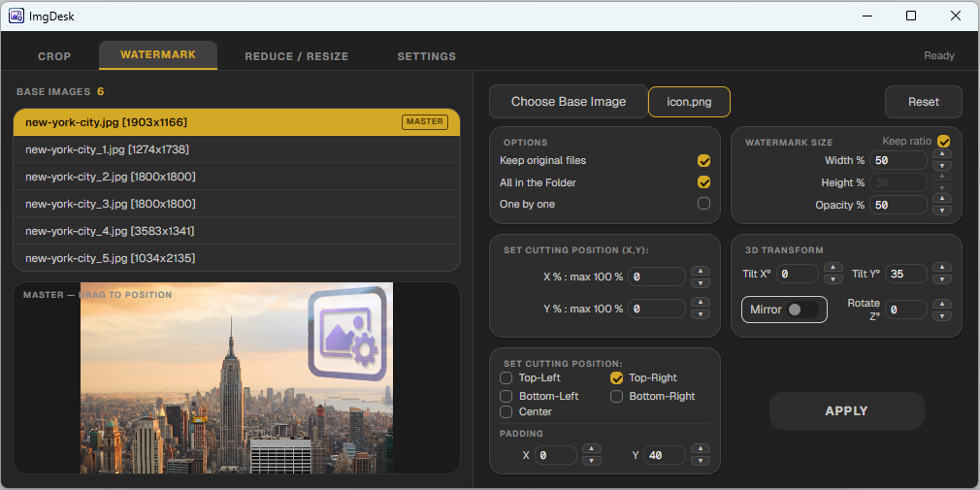Select new-york-city_5.jpg in list

point(237,258)
